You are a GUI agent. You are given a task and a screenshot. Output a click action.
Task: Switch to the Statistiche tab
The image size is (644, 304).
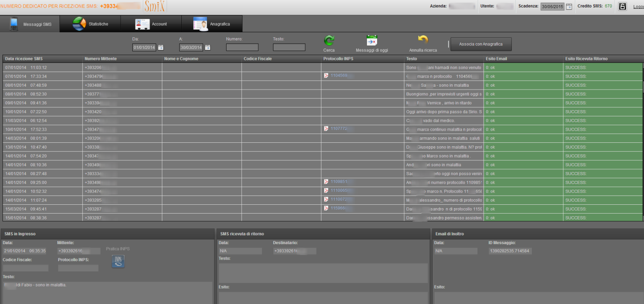tap(90, 24)
